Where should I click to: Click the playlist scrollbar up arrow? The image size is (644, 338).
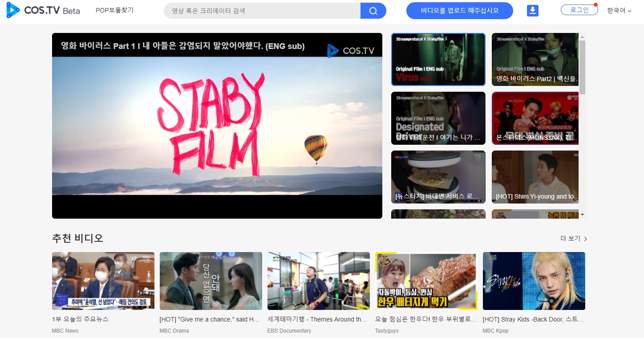[x=582, y=37]
